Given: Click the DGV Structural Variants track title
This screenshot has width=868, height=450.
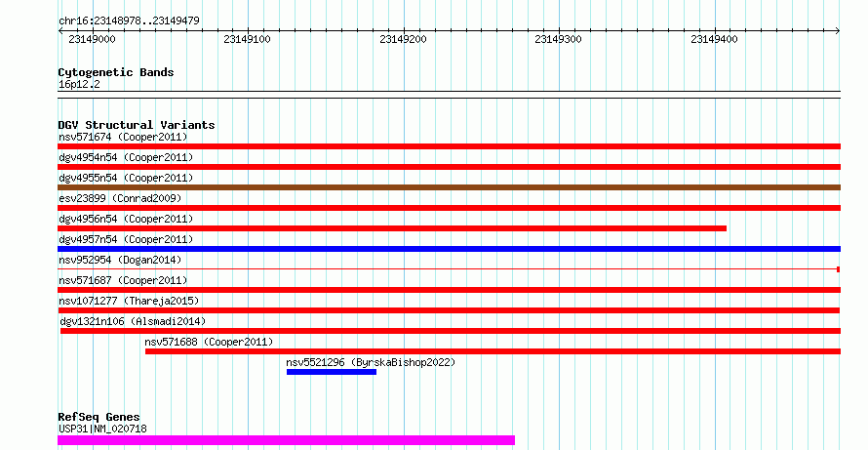Looking at the screenshot, I should [137, 125].
